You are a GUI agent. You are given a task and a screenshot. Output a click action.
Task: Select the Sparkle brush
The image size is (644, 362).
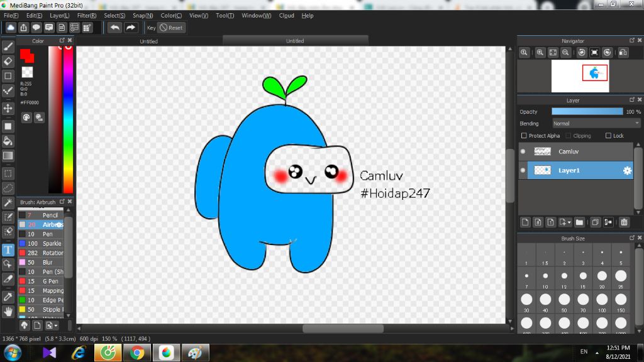tap(41, 243)
